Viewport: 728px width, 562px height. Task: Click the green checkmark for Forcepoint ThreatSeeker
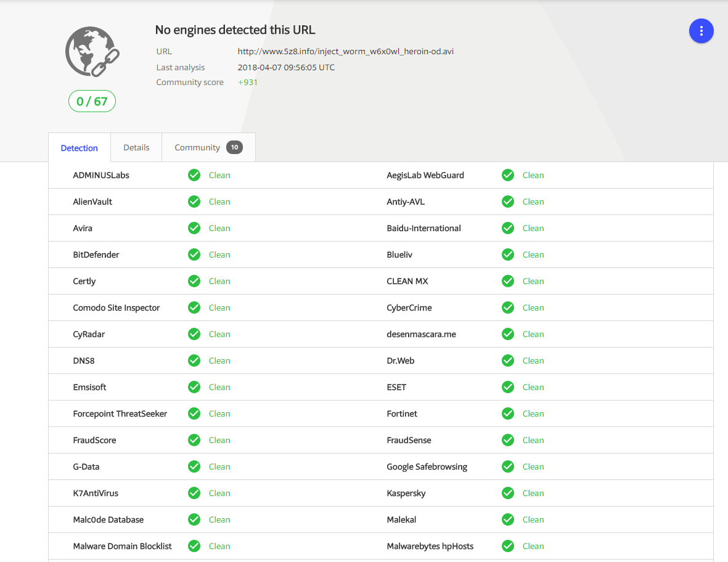[x=194, y=413]
